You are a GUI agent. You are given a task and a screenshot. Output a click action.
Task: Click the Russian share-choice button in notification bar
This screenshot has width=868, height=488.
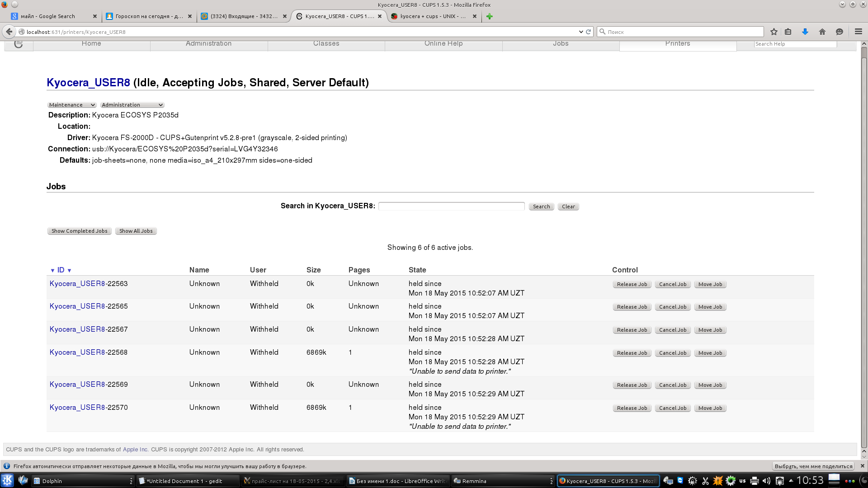pos(814,466)
